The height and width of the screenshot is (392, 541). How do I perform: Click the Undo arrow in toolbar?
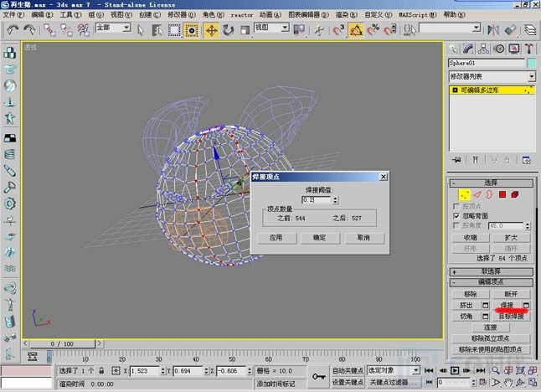coord(13,30)
